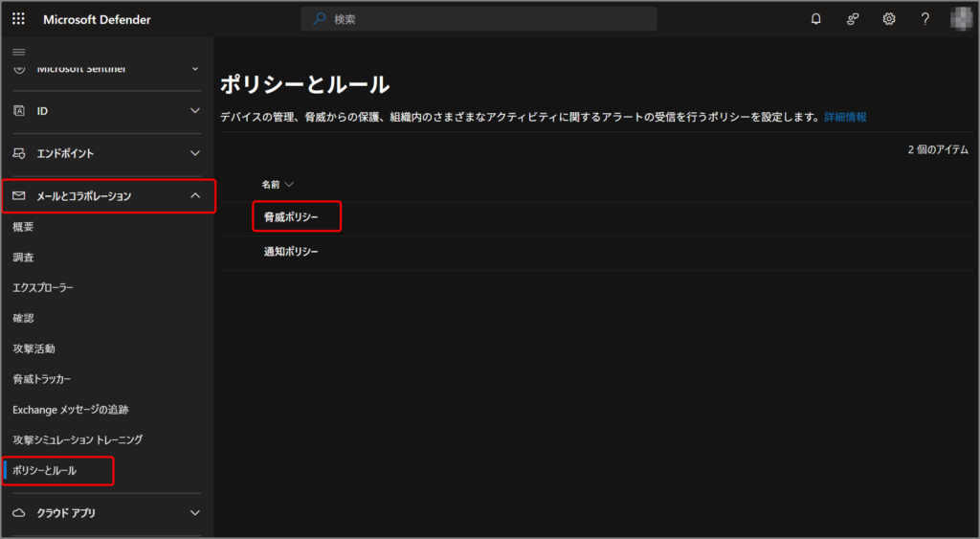The width and height of the screenshot is (980, 539).
Task: Open the settings gear icon
Action: coord(889,19)
